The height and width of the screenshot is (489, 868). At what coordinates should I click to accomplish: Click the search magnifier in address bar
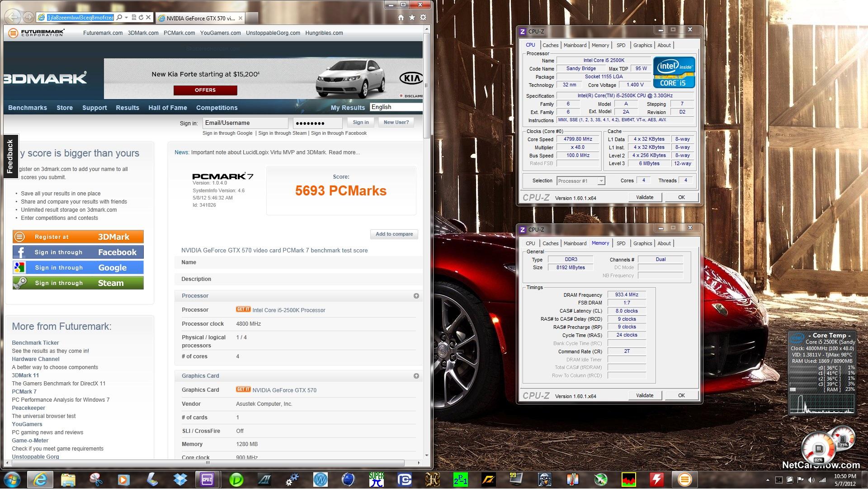(x=119, y=18)
